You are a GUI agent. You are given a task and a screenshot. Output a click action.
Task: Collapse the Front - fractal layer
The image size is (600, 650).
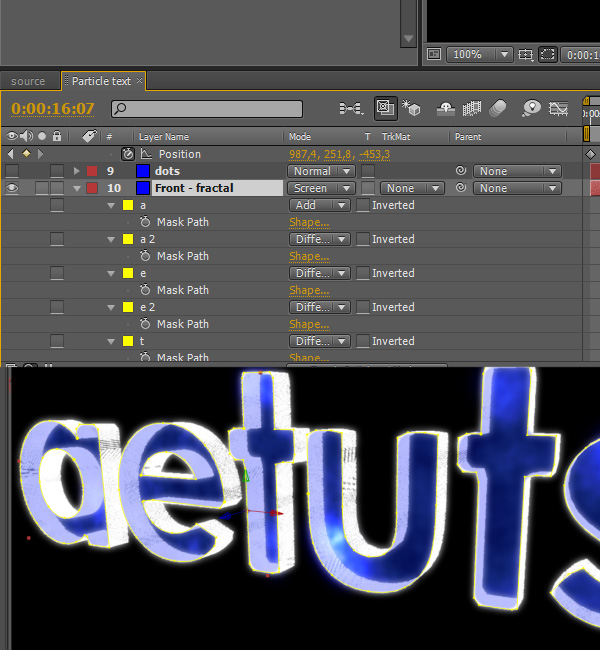pyautogui.click(x=77, y=188)
